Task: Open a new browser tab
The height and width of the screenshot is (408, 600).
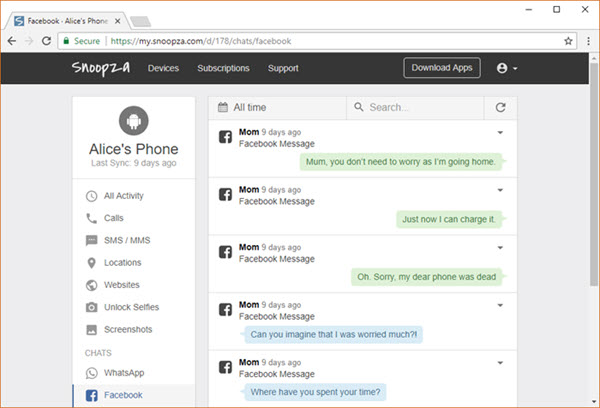Action: point(140,21)
